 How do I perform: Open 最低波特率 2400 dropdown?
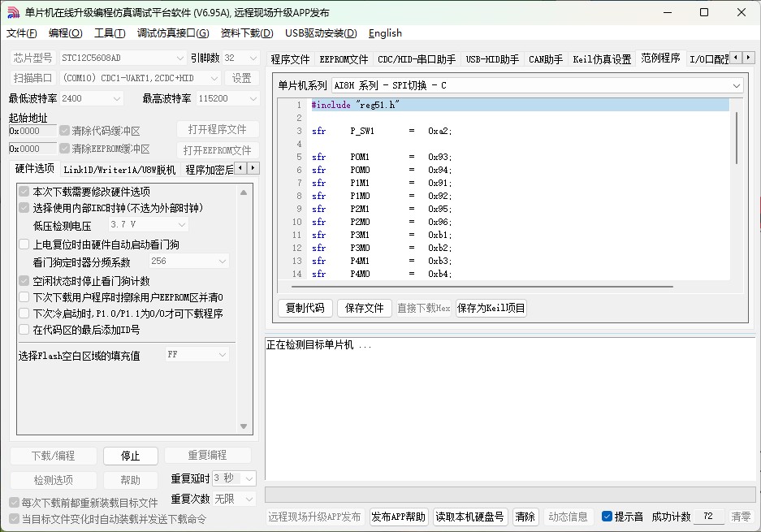(91, 98)
